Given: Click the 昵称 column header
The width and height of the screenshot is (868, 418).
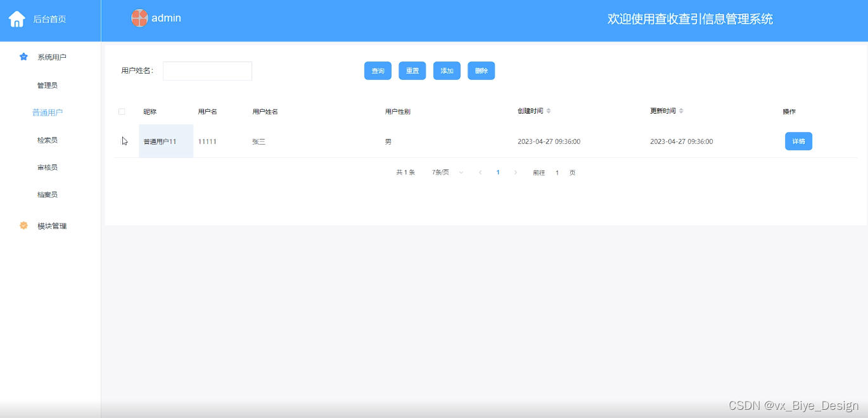Looking at the screenshot, I should point(150,112).
